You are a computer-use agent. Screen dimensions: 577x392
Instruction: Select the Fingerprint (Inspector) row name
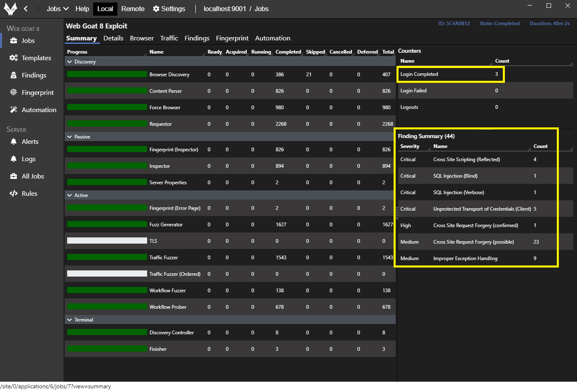coord(174,150)
